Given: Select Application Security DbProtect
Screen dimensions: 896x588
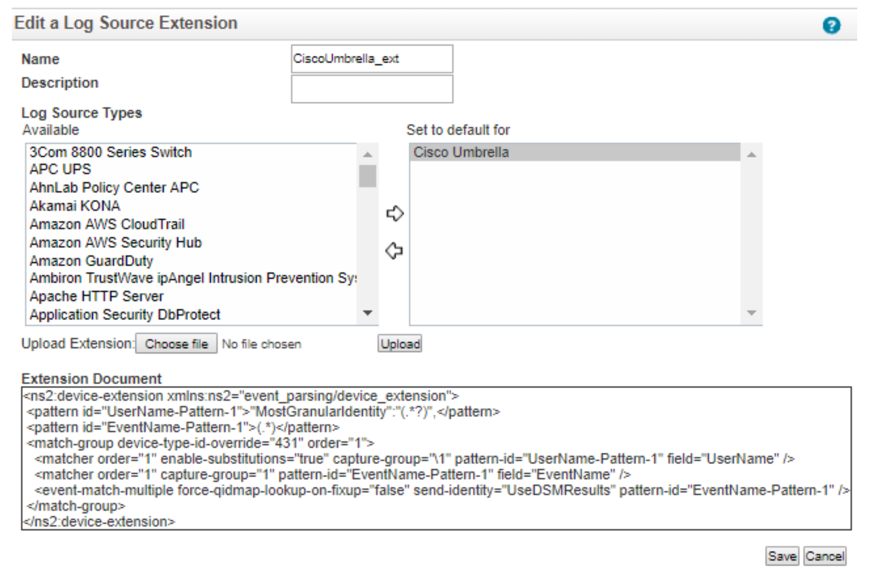Looking at the screenshot, I should [190, 315].
